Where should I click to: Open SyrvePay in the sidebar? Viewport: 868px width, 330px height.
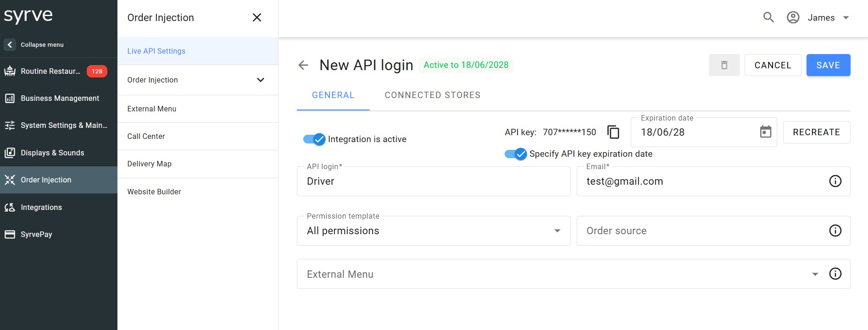[59, 234]
